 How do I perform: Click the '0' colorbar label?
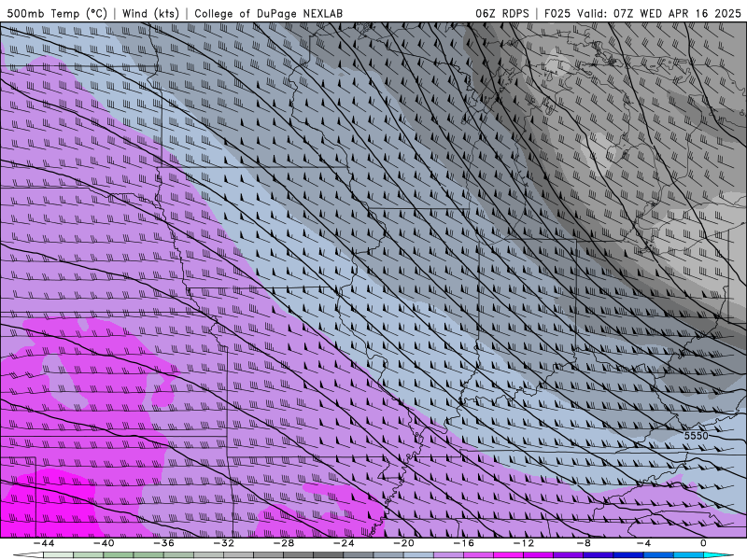click(703, 543)
